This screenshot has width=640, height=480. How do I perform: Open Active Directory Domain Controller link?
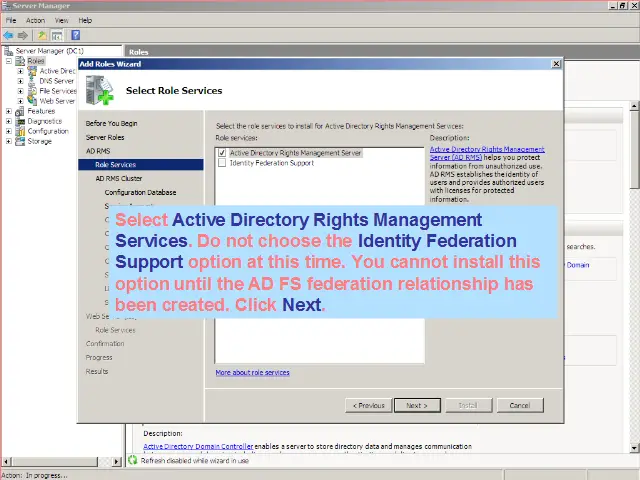click(x=198, y=447)
